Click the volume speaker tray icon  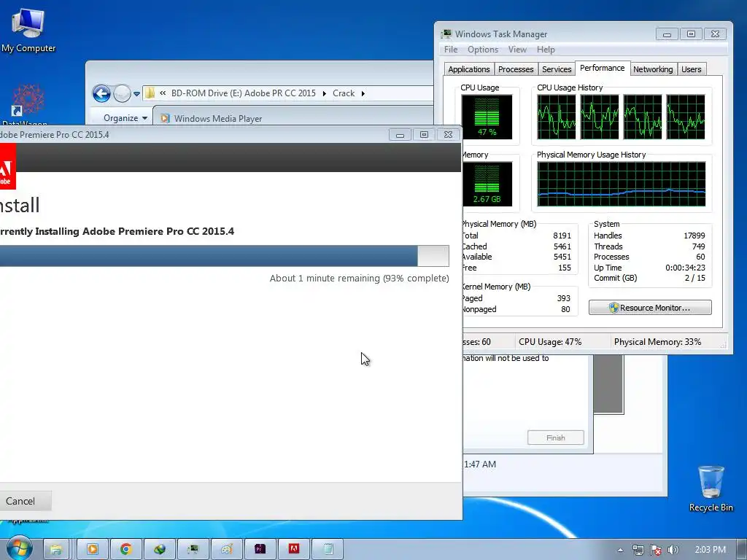(x=673, y=550)
